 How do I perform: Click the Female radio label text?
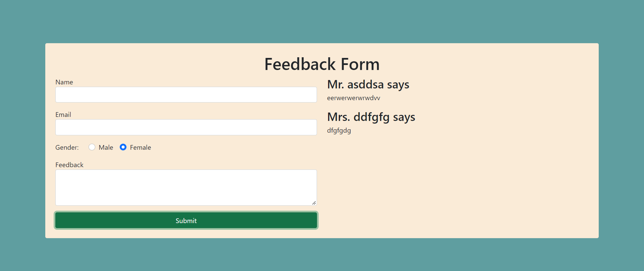pyautogui.click(x=141, y=147)
